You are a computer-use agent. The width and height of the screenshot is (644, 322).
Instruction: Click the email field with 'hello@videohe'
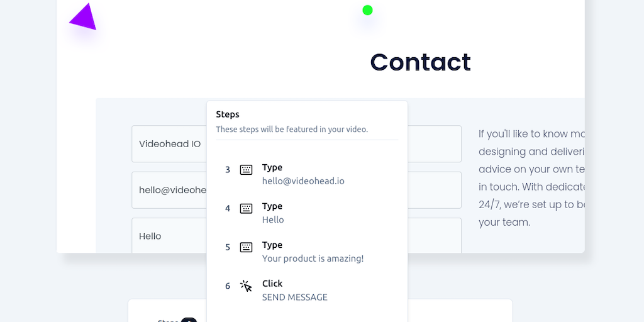(170, 190)
